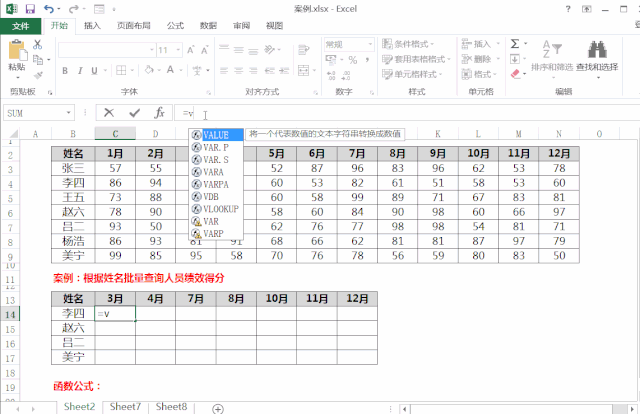Switch to the 视图 ribbon tab
This screenshot has width=640, height=414.
(274, 26)
